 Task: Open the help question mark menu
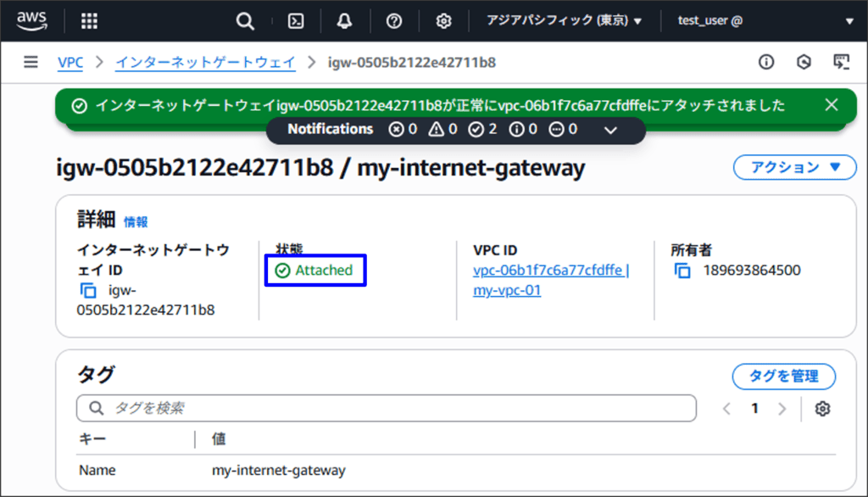(393, 21)
